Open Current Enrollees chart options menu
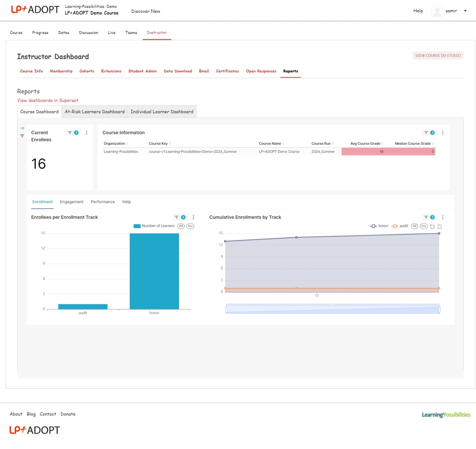The height and width of the screenshot is (449, 476). pyautogui.click(x=87, y=133)
